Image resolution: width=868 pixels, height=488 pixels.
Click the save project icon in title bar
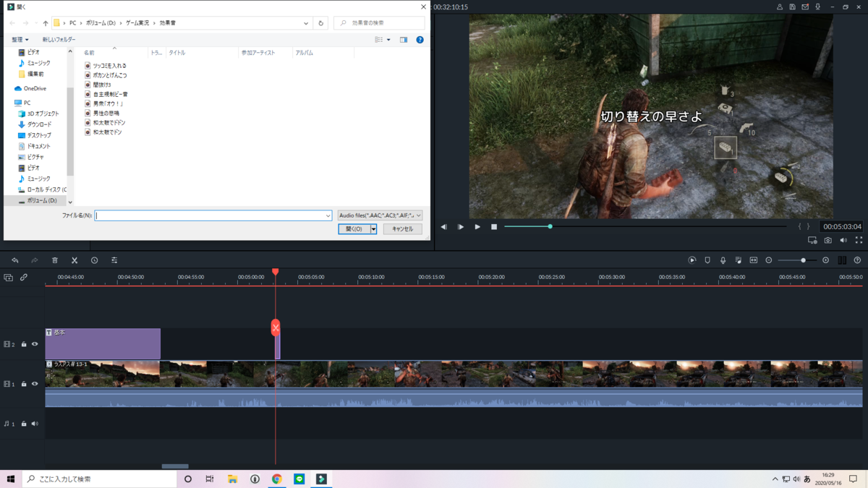pos(793,7)
